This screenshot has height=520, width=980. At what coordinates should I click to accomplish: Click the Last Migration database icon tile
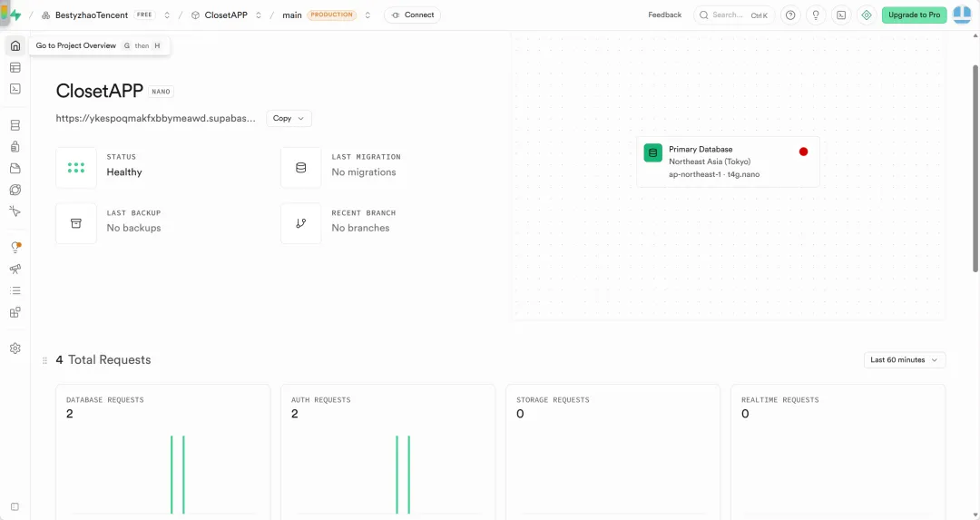coord(301,168)
